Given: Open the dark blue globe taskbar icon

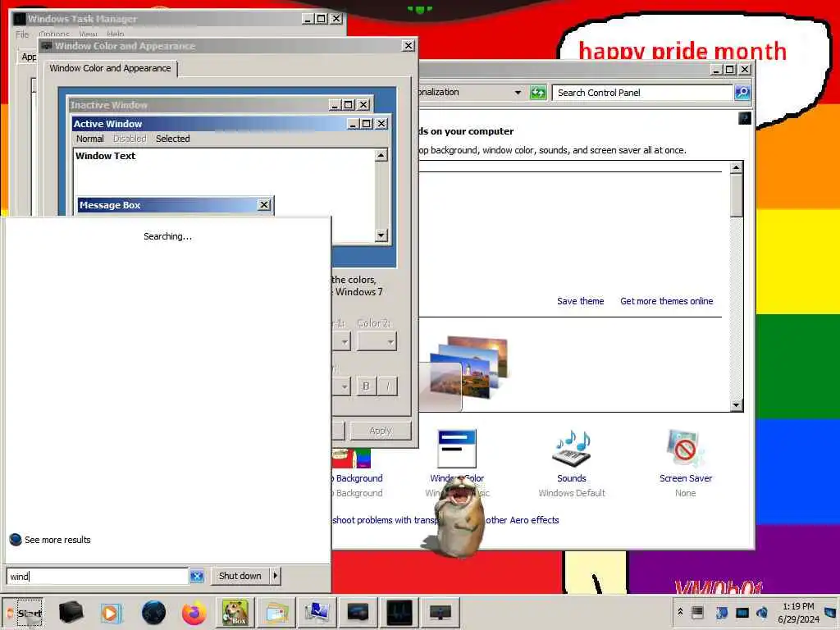Looking at the screenshot, I should [153, 613].
